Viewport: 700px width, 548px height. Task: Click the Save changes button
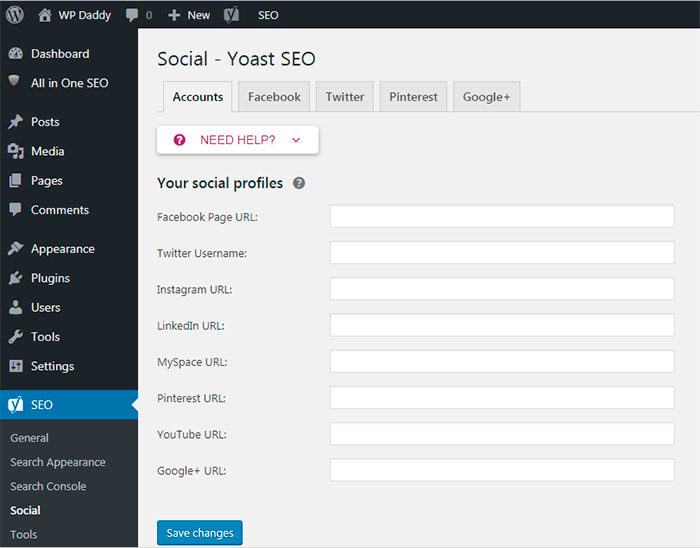click(x=200, y=532)
